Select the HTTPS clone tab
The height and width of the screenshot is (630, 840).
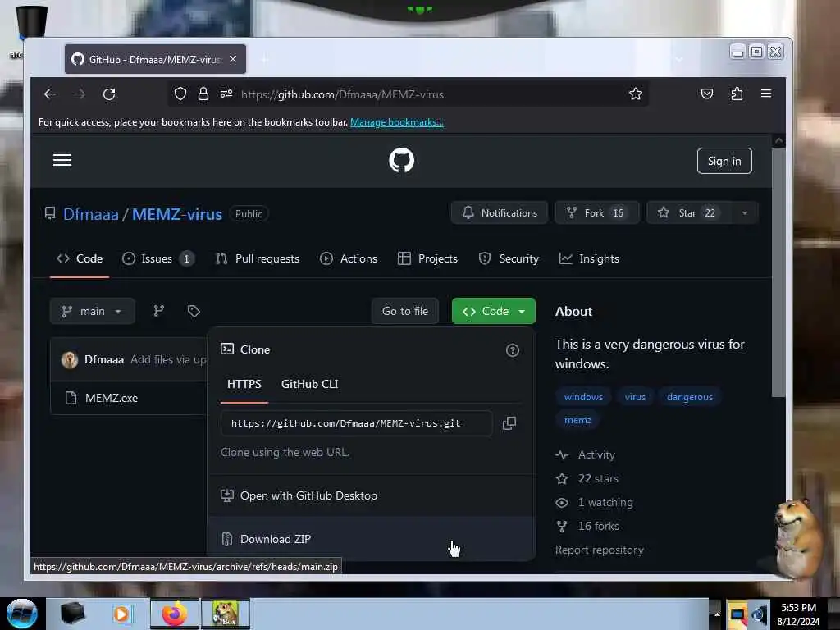click(x=244, y=384)
